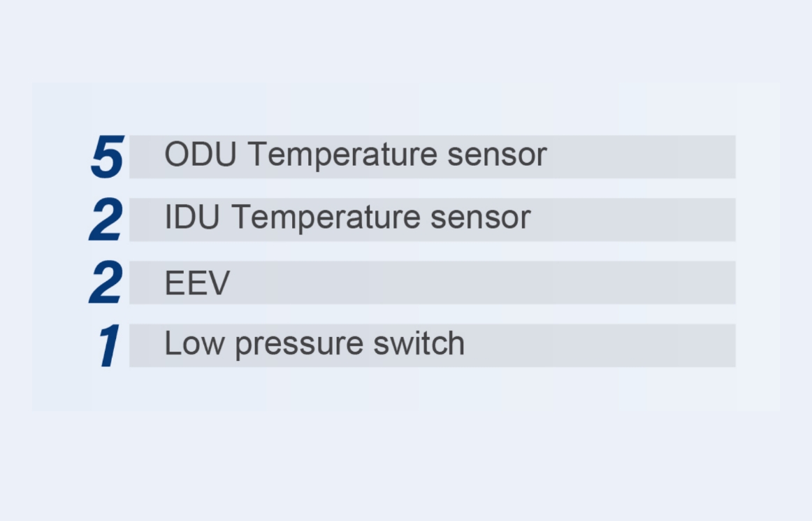The height and width of the screenshot is (521, 812).
Task: Select the ODU Temperature sensor label
Action: [x=355, y=155]
